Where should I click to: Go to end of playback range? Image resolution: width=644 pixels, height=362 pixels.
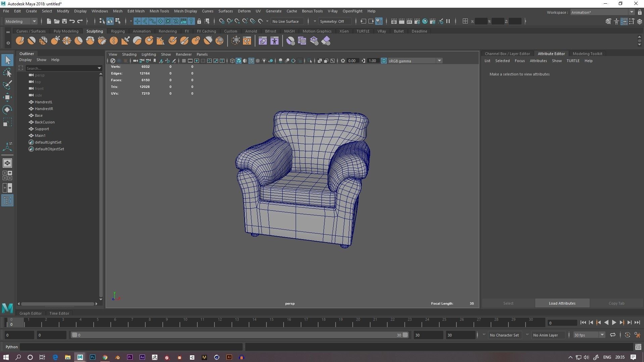(x=637, y=322)
